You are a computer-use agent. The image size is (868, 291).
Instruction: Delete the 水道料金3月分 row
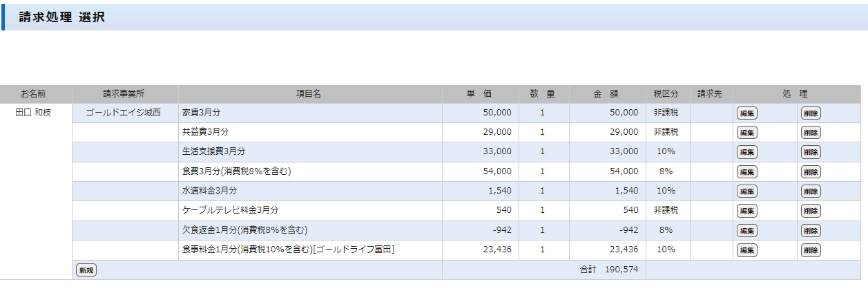click(811, 191)
